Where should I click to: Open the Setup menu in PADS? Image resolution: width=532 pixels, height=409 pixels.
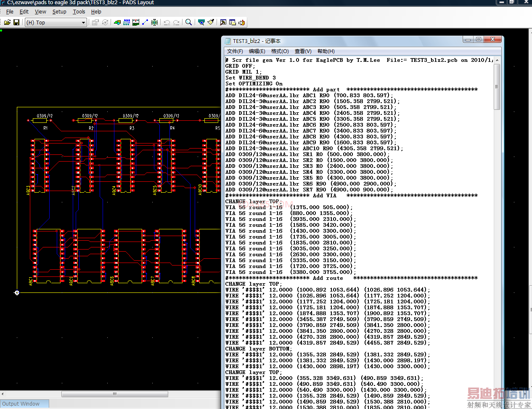[59, 12]
